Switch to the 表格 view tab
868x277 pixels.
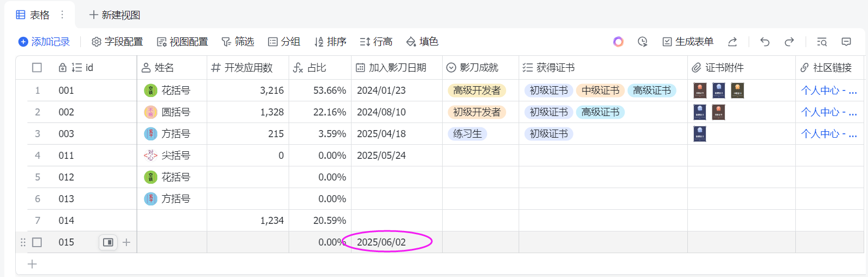pyautogui.click(x=33, y=15)
